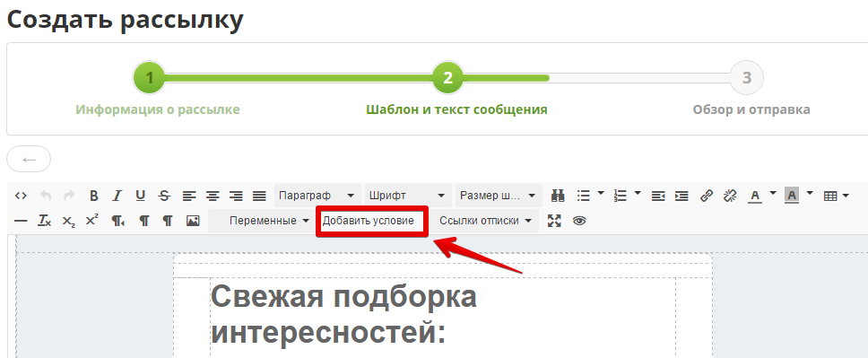Open Информация о рассылке step label
Screen dimensions: 868x358
point(158,109)
